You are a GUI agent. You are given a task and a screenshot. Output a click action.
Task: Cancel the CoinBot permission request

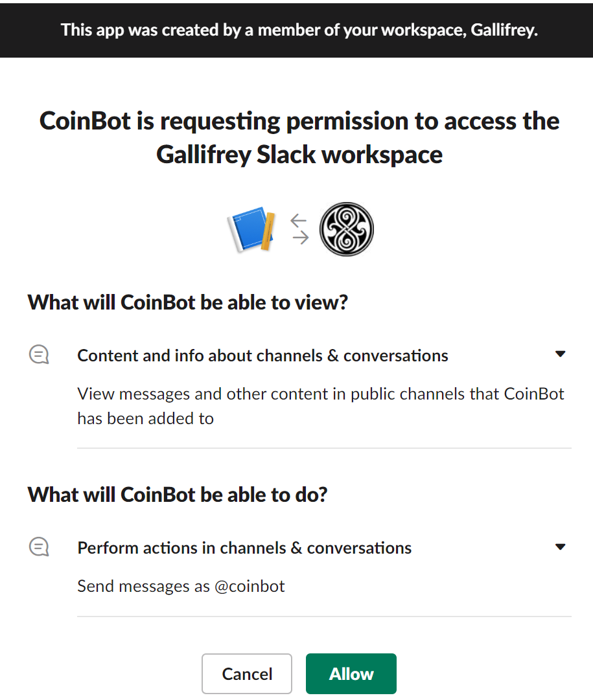click(247, 673)
